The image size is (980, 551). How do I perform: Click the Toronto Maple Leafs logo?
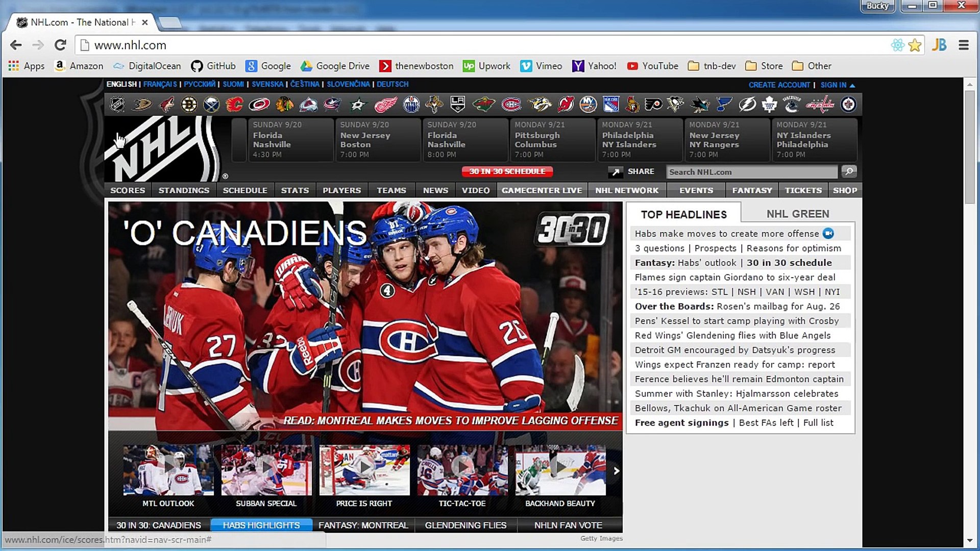pos(769,105)
